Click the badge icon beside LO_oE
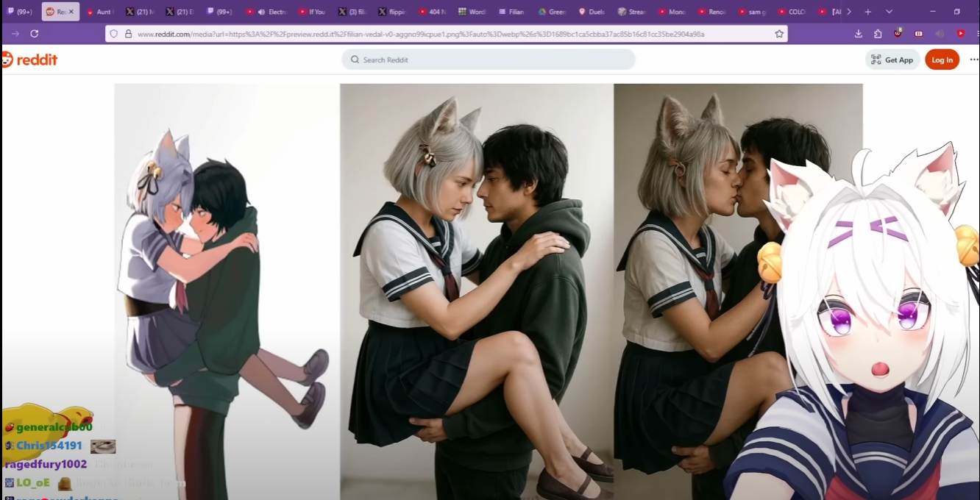This screenshot has width=980, height=500. point(9,482)
